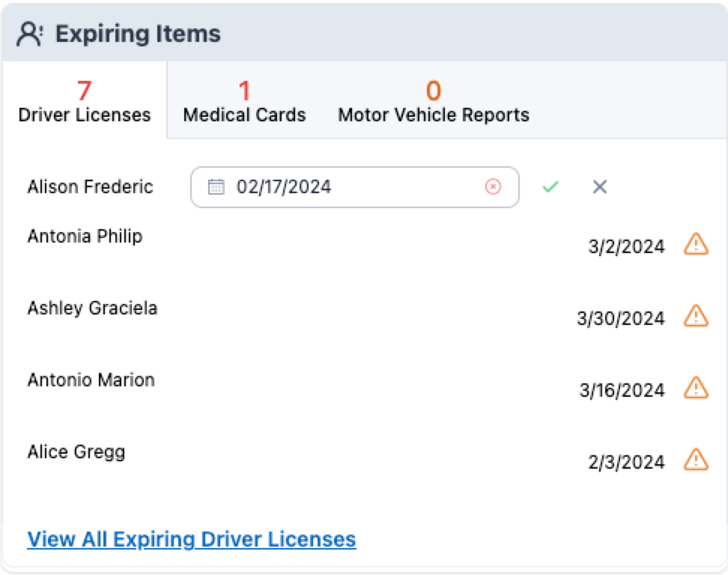
Task: Switch to the Driver Licenses tab
Action: (x=85, y=102)
